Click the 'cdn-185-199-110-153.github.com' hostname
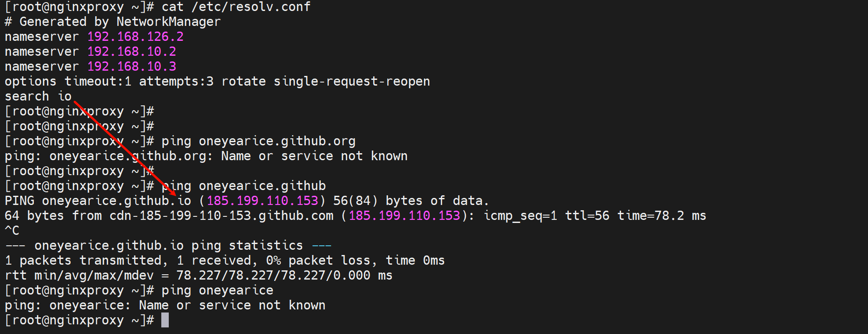The height and width of the screenshot is (334, 868). pyautogui.click(x=221, y=215)
